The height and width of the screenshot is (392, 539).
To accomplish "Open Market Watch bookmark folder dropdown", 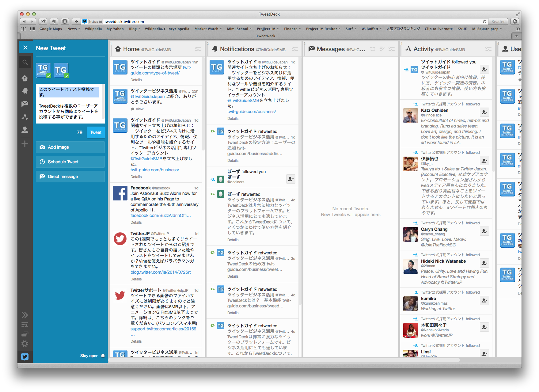I will point(208,29).
